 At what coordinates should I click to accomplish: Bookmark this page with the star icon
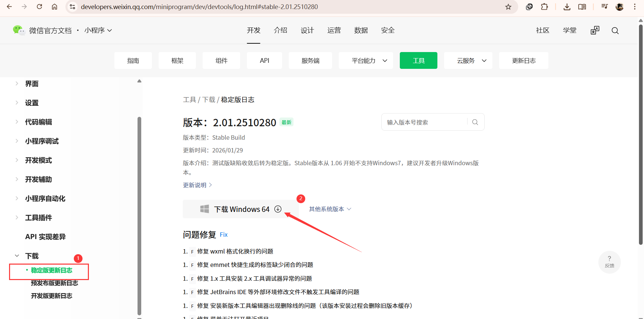point(508,7)
